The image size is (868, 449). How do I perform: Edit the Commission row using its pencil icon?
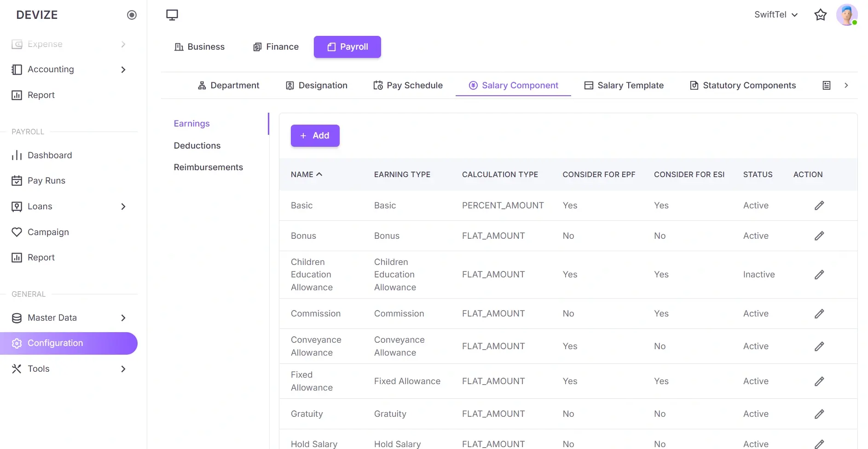[x=819, y=314]
